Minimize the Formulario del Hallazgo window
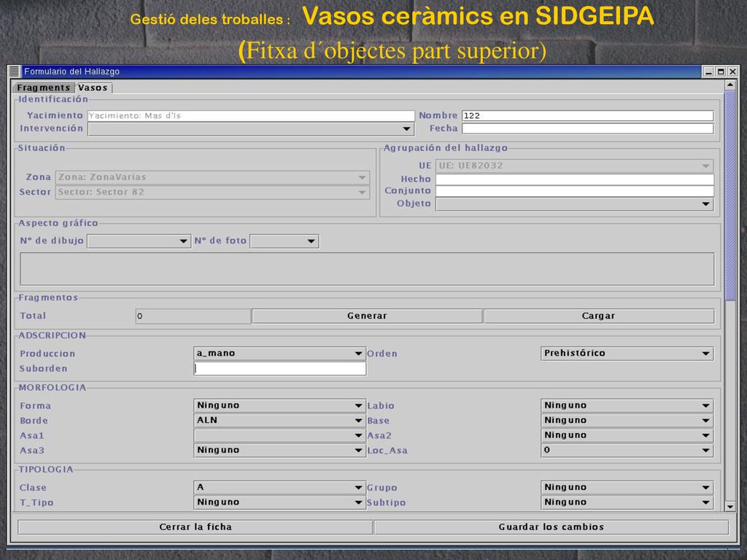The width and height of the screenshot is (747, 560). click(708, 72)
